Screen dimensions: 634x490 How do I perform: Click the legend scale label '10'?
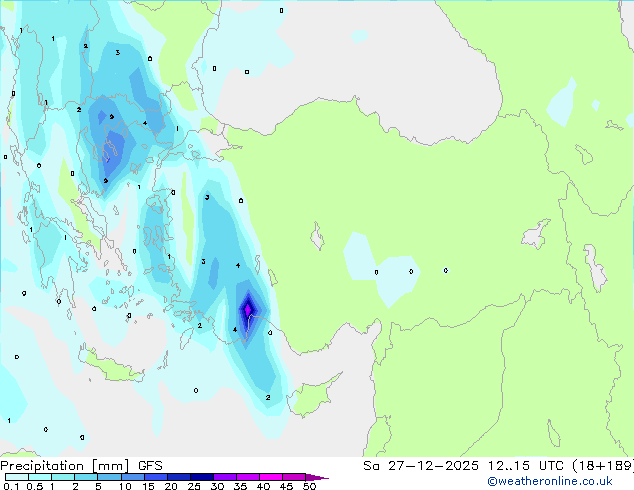(x=125, y=486)
